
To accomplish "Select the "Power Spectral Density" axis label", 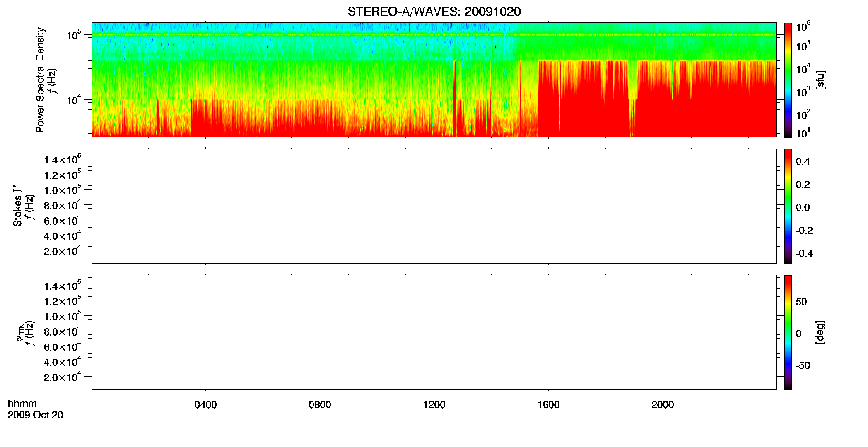I will point(40,80).
